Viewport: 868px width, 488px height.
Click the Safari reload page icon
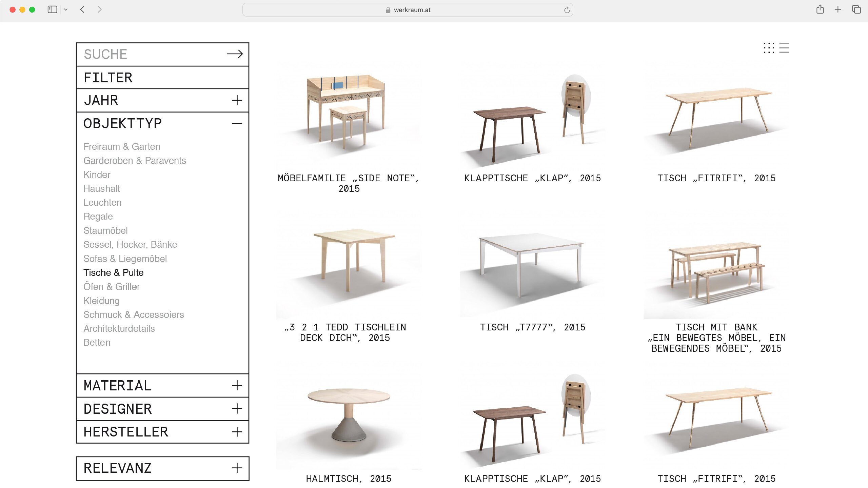point(567,10)
